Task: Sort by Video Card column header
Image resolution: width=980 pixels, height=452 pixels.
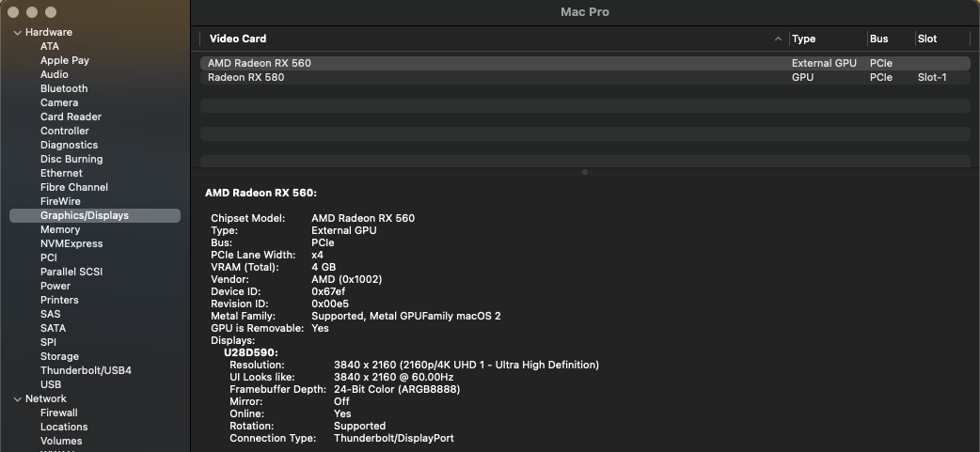Action: 238,39
